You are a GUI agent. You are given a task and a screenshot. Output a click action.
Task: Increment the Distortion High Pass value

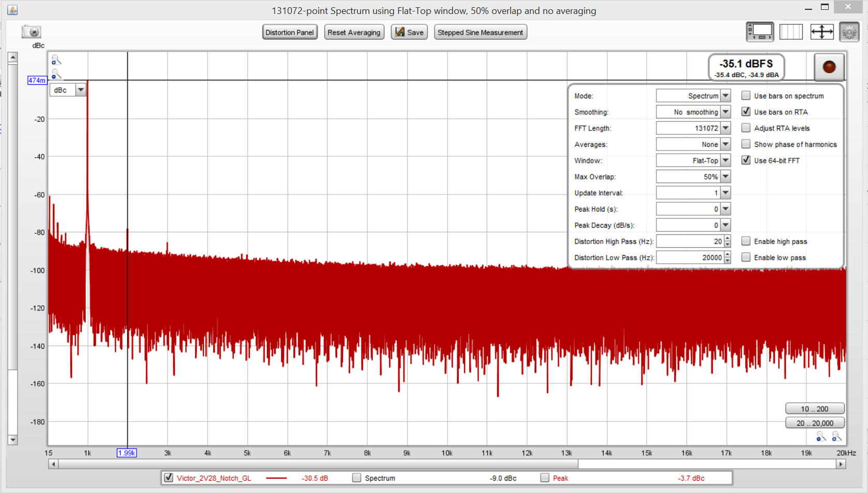click(x=727, y=238)
